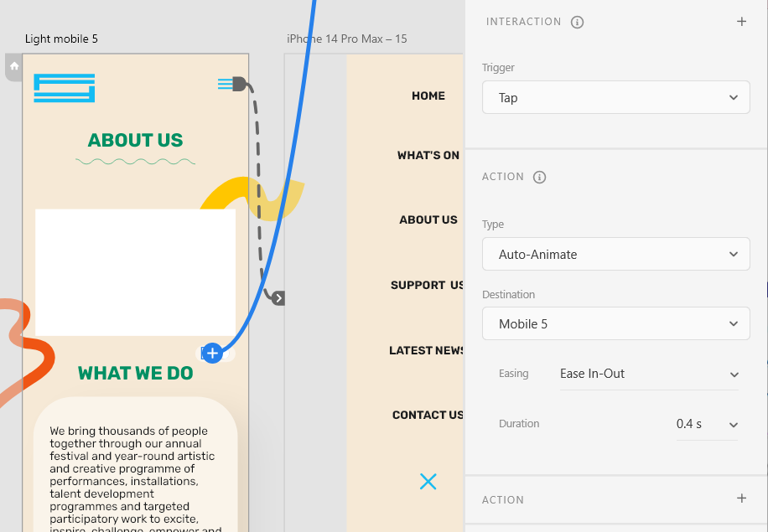The image size is (768, 532).
Task: Add another action using the bottom plus icon
Action: pyautogui.click(x=741, y=498)
